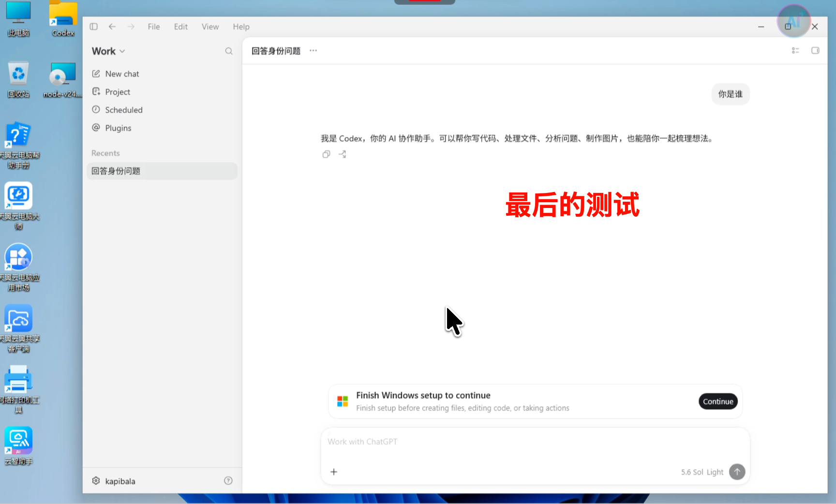Screen dimensions: 836x504
Task: Go back with the left arrow
Action: pos(112,27)
